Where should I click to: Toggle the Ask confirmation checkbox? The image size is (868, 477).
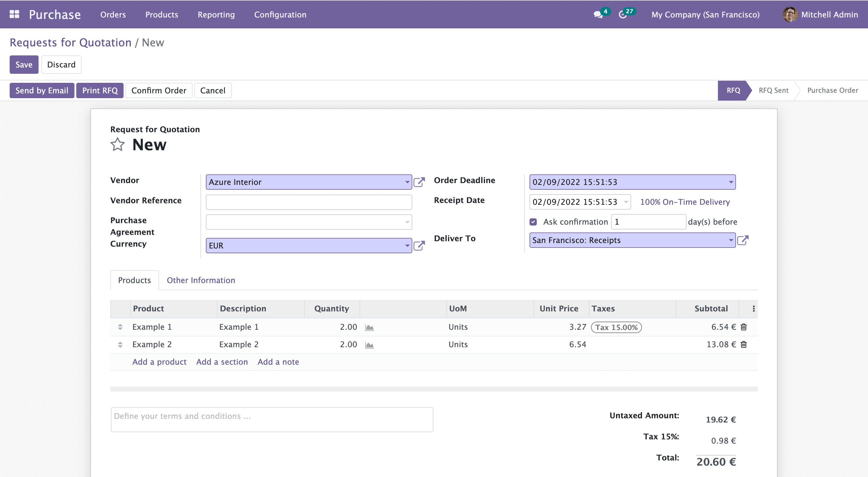tap(533, 222)
